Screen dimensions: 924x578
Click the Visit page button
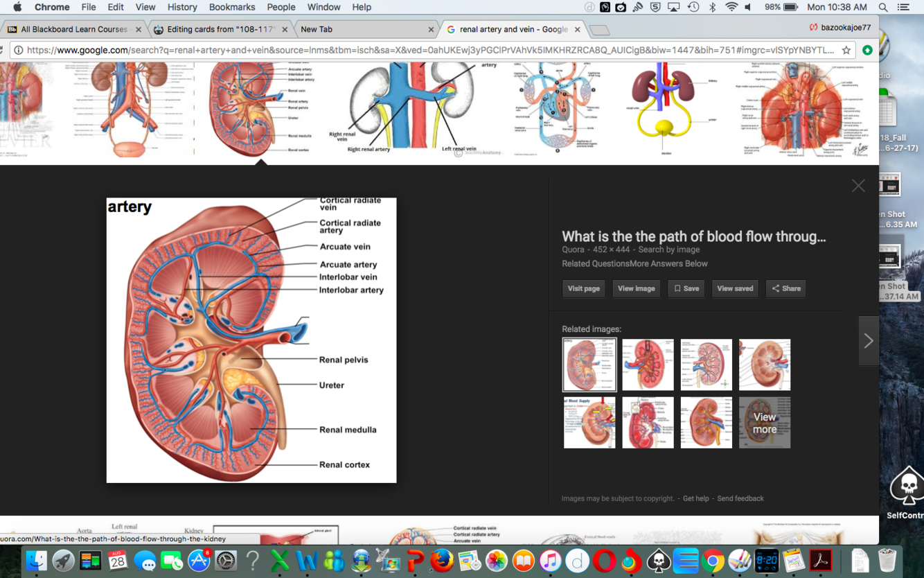pyautogui.click(x=584, y=288)
